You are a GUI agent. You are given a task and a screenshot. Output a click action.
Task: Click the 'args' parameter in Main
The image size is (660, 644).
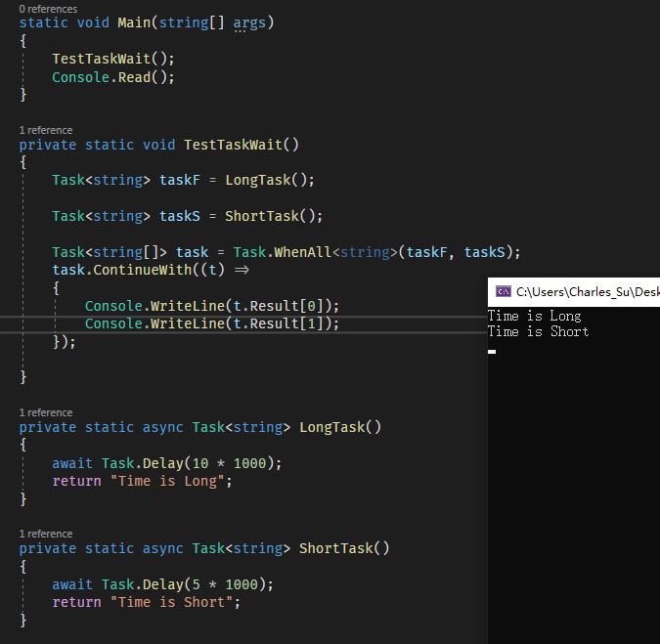249,22
